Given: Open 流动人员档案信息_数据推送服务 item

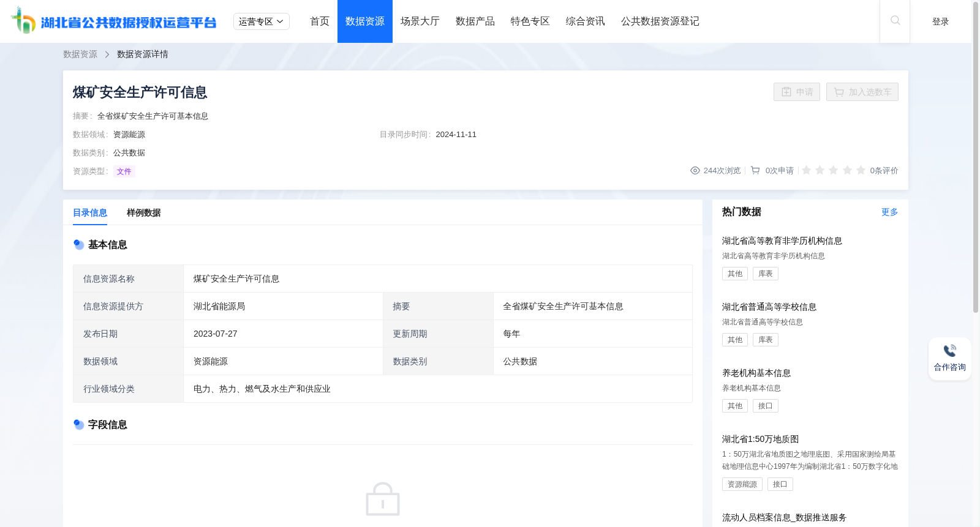Looking at the screenshot, I should tap(784, 518).
